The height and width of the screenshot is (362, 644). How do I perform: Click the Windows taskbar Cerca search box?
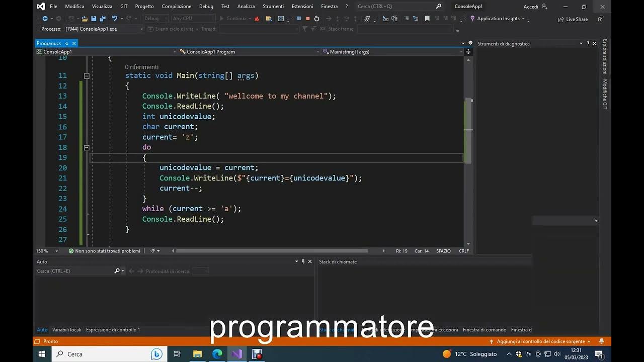(x=109, y=354)
